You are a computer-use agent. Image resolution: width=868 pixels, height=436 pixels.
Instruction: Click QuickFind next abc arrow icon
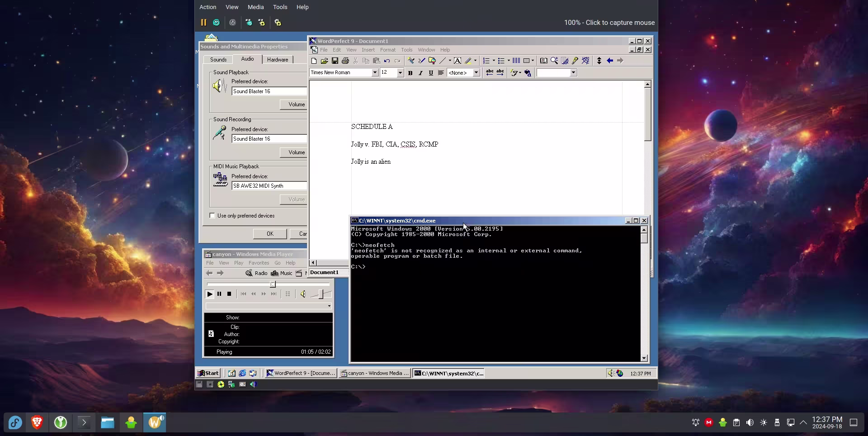click(x=500, y=72)
